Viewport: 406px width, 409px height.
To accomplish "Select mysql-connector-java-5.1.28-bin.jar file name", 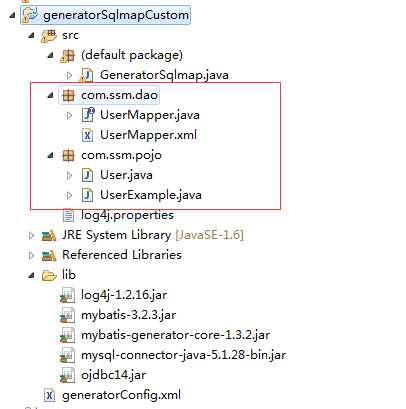I will tap(183, 355).
